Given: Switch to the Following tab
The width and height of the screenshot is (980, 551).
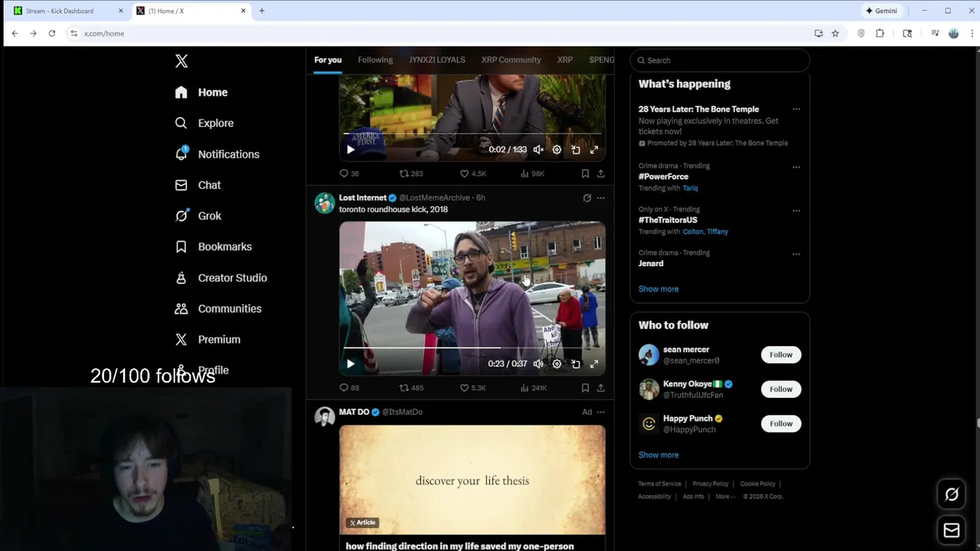Looking at the screenshot, I should pyautogui.click(x=375, y=60).
